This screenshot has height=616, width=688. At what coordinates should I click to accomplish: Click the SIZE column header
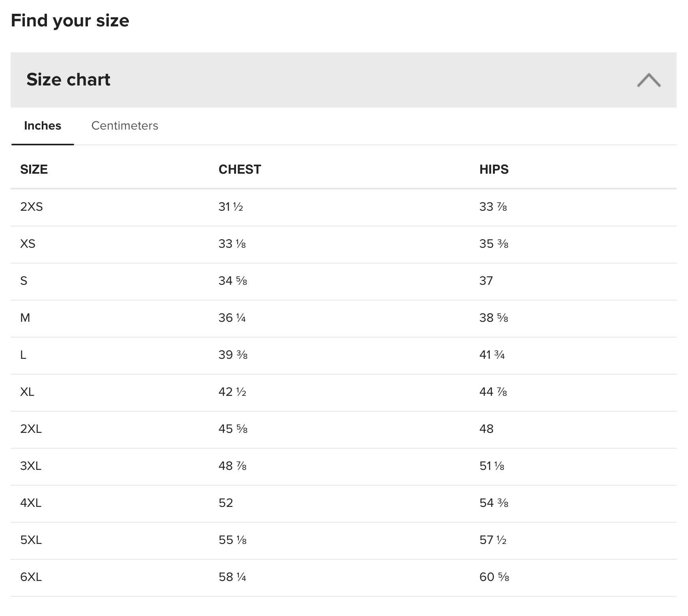click(x=34, y=169)
